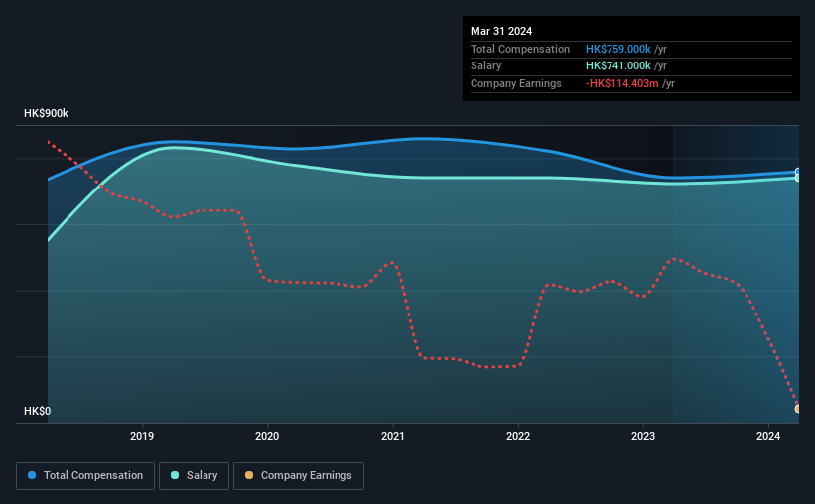This screenshot has height=504, width=815.
Task: Click the teal Salary legend dot
Action: pos(175,475)
